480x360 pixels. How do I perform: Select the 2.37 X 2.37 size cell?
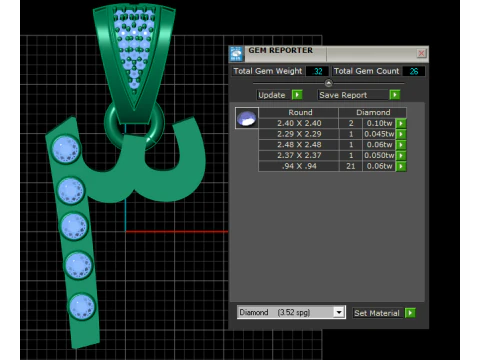click(299, 155)
